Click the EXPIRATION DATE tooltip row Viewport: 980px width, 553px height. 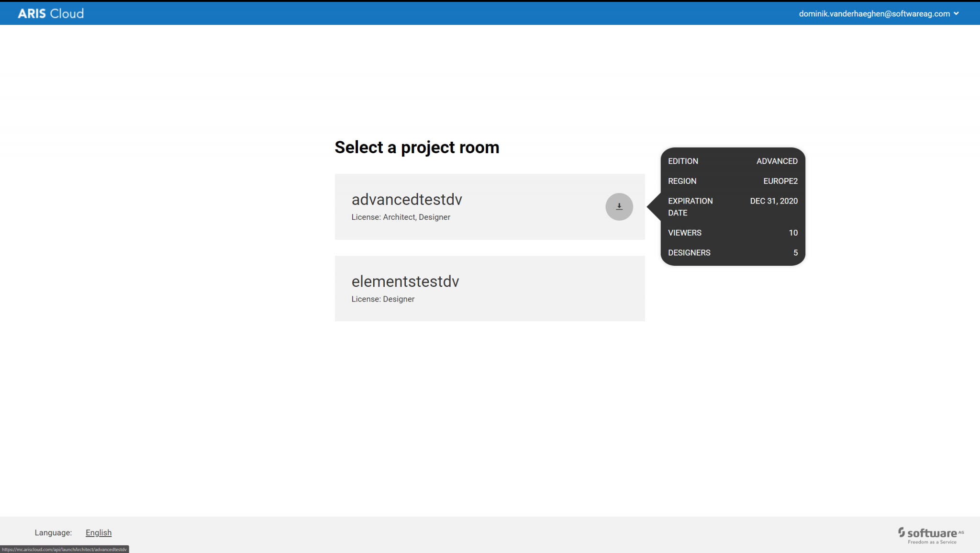733,207
